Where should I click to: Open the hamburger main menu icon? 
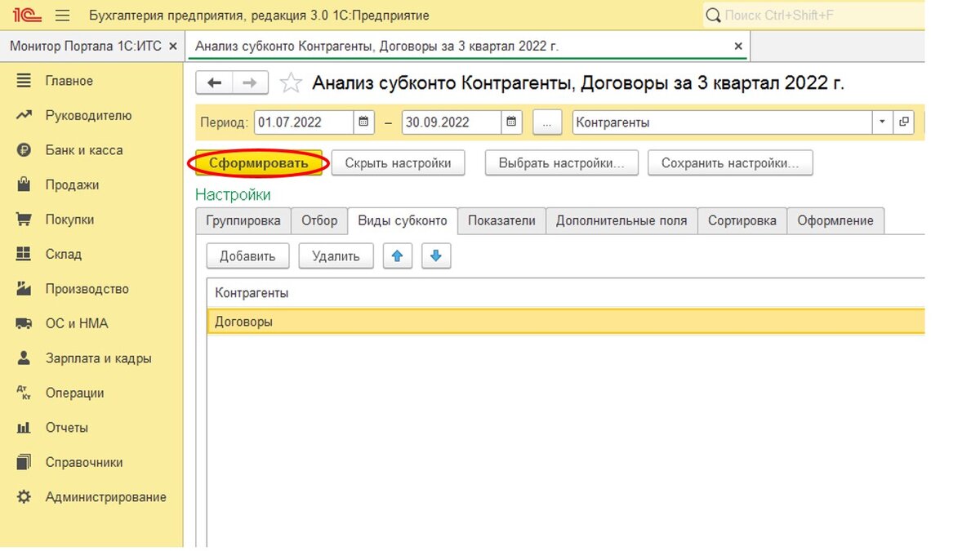(62, 16)
